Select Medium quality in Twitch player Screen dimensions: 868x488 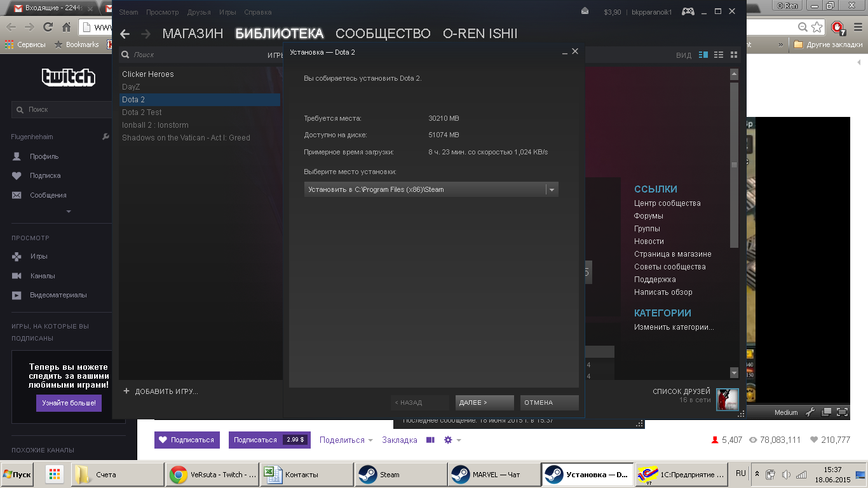coord(786,412)
